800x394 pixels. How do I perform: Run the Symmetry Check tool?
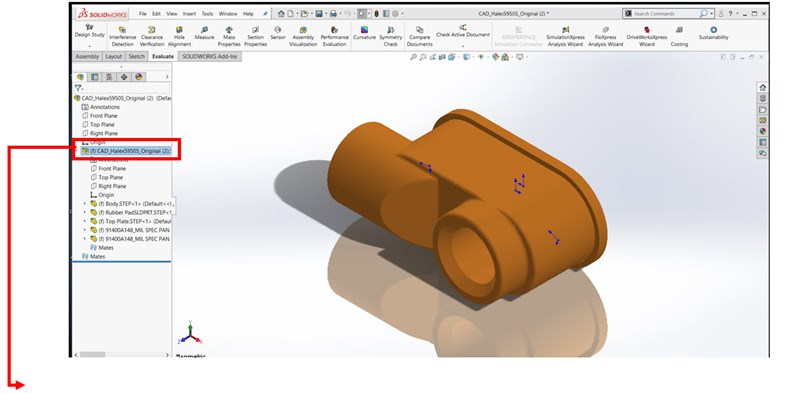(x=391, y=36)
